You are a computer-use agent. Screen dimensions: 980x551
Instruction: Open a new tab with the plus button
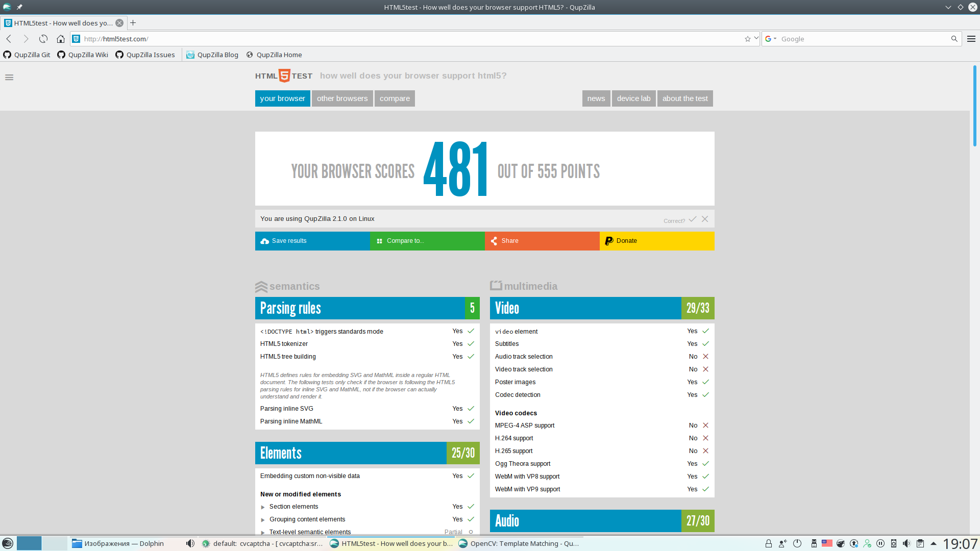click(133, 23)
